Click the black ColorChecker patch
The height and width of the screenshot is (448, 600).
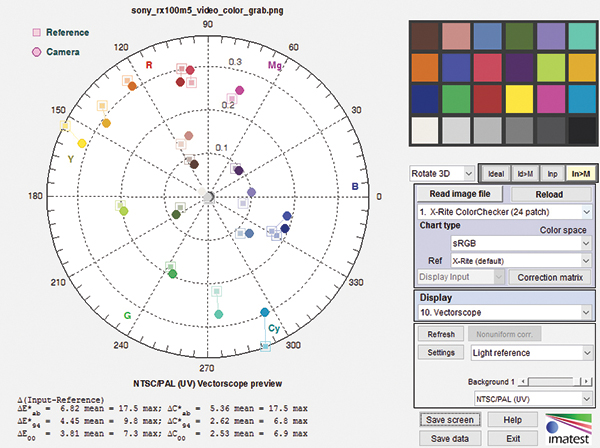pyautogui.click(x=582, y=130)
